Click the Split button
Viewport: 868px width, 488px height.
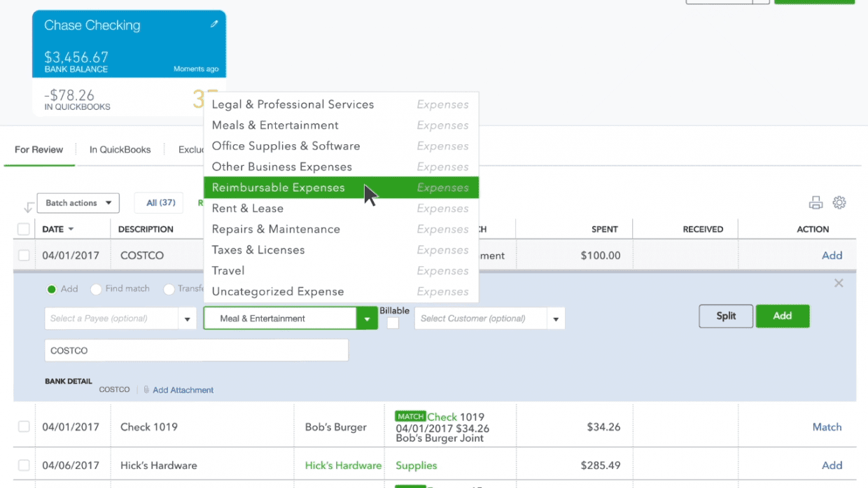coord(725,316)
